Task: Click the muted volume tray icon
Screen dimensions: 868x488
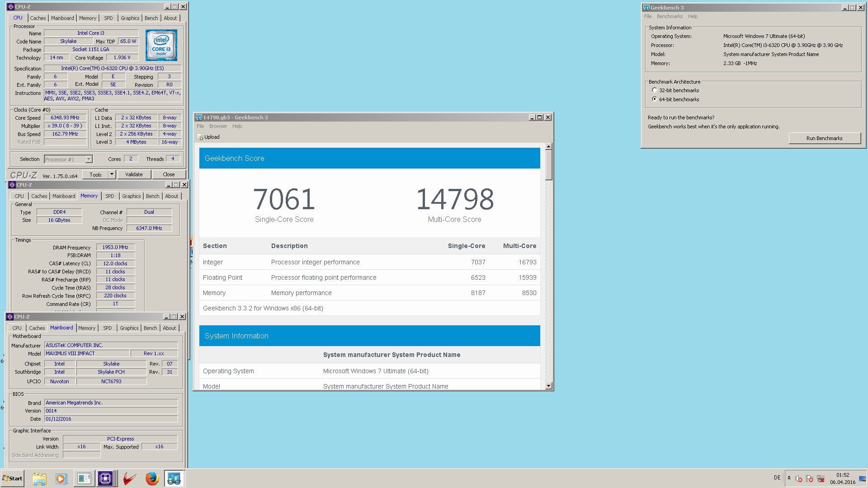Action: tap(799, 479)
